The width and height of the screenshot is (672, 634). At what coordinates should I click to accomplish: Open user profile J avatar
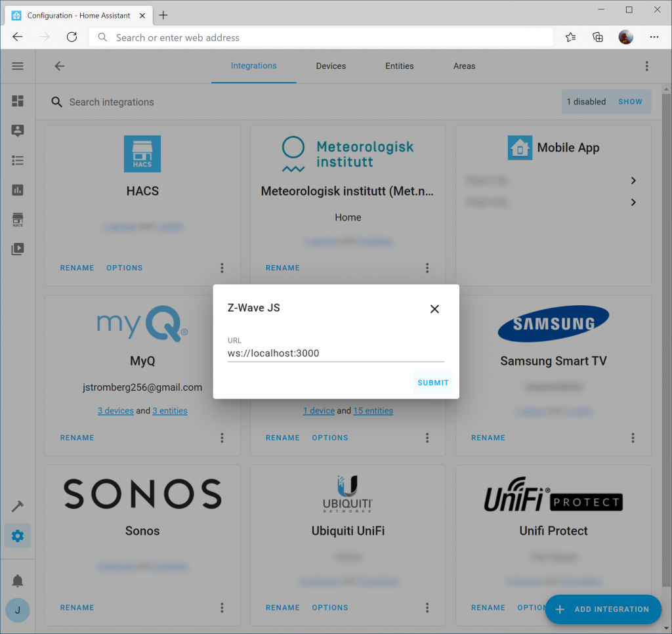point(18,610)
